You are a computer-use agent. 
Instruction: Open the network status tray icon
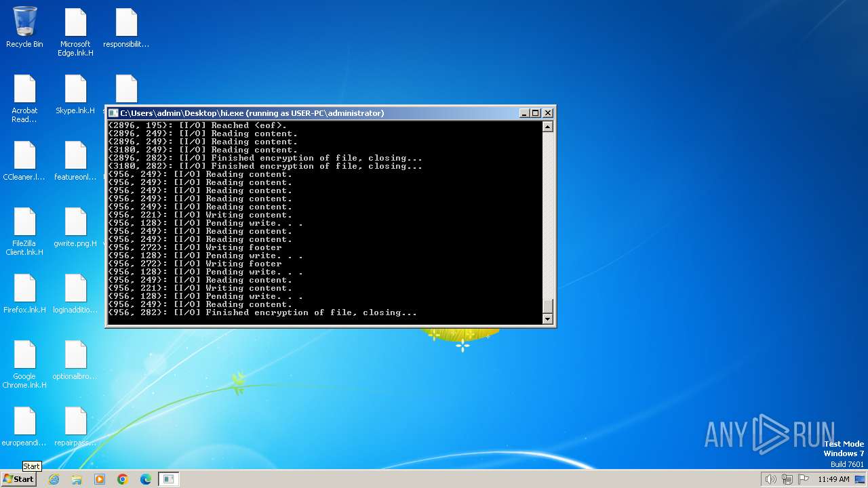(787, 479)
